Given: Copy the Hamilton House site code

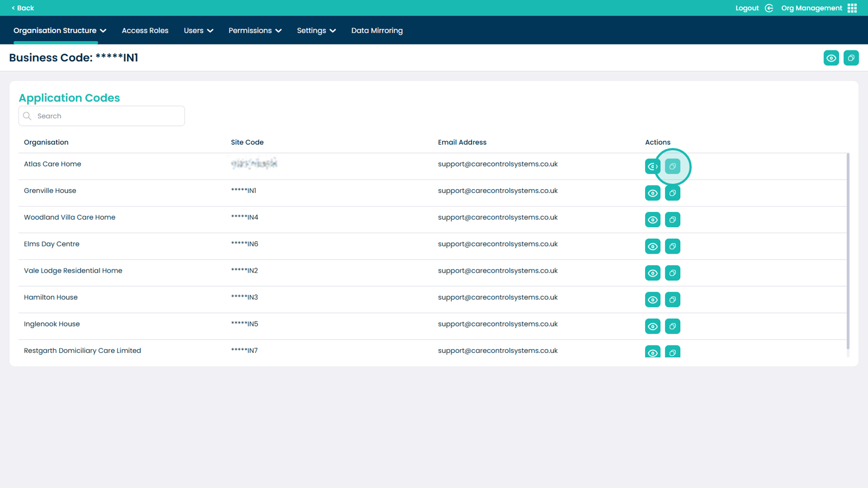Looking at the screenshot, I should pyautogui.click(x=672, y=299).
